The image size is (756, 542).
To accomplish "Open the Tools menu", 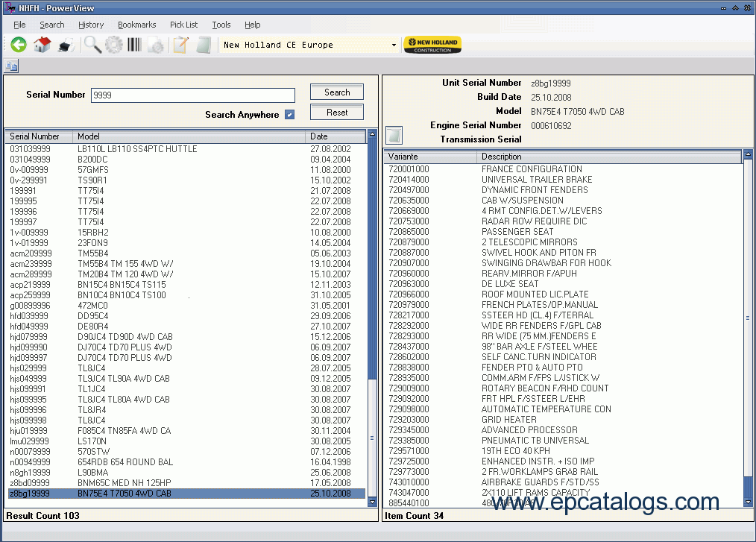I will tap(221, 25).
